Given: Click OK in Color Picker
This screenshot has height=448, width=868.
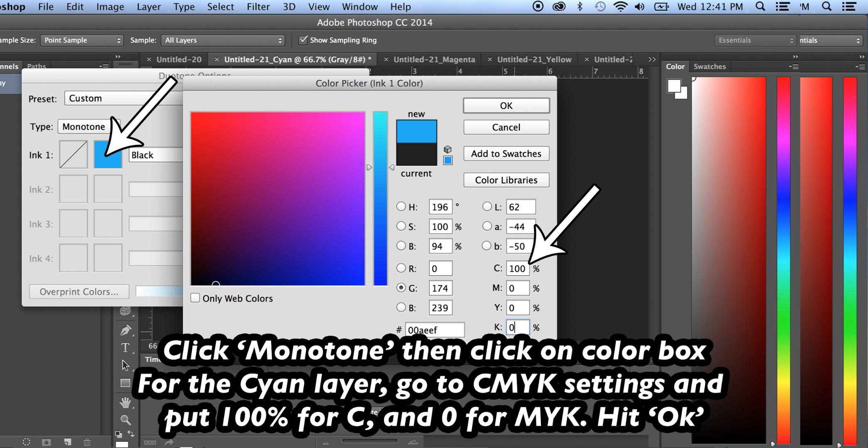Looking at the screenshot, I should pyautogui.click(x=506, y=106).
